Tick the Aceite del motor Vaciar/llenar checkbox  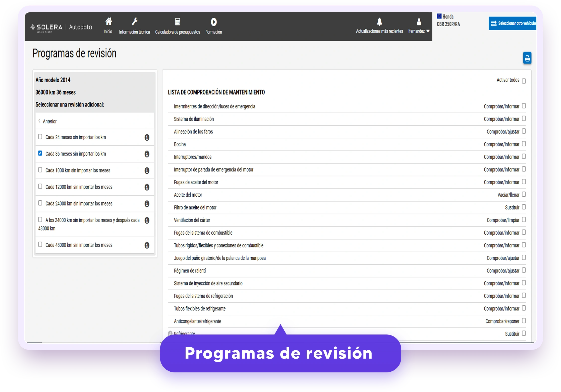[x=524, y=194]
